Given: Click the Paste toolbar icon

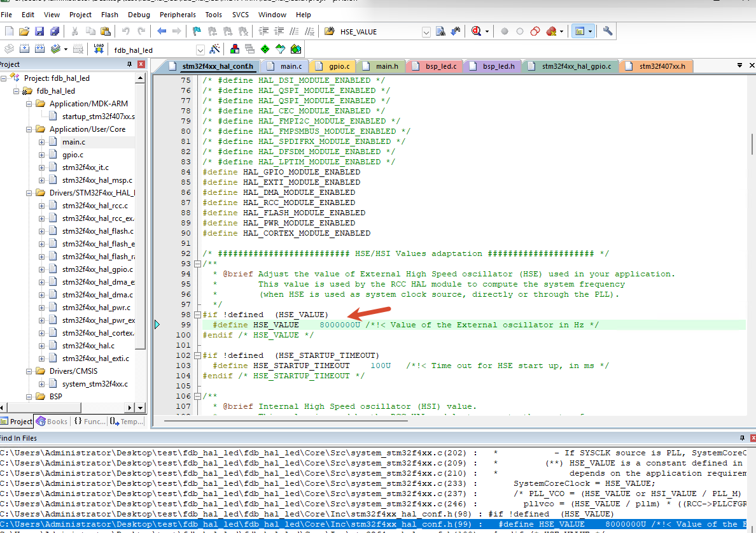Looking at the screenshot, I should (106, 31).
